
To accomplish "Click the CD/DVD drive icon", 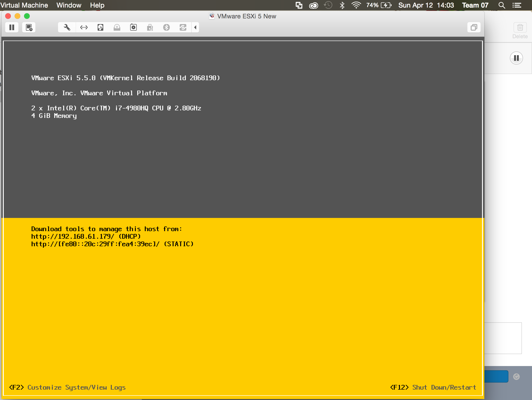I will (x=117, y=27).
